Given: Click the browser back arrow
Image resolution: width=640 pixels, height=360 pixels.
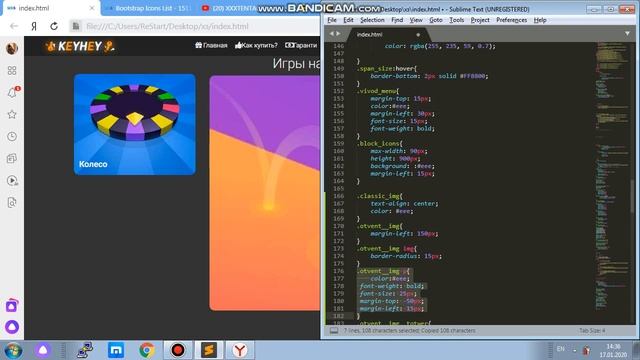Looking at the screenshot, I should (x=14, y=26).
